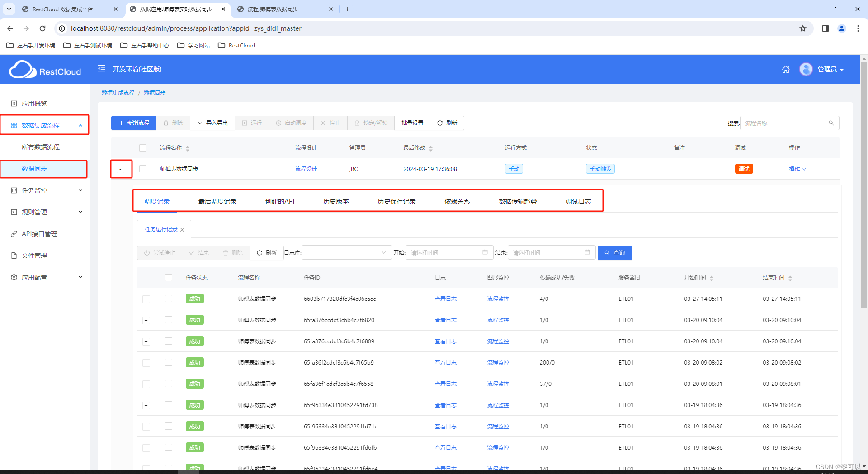Viewport: 868px width, 474px height.
Task: Tick the select-all checkbox above the task list
Action: pos(169,278)
